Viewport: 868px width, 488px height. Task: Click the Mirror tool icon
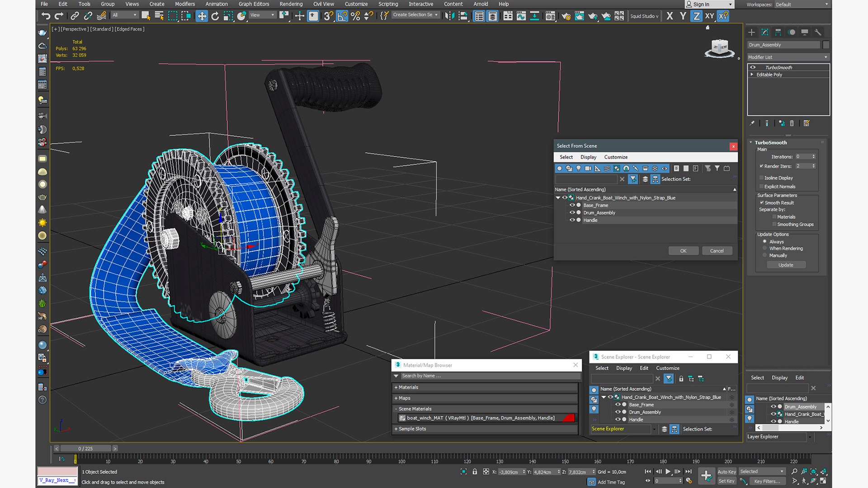click(449, 16)
